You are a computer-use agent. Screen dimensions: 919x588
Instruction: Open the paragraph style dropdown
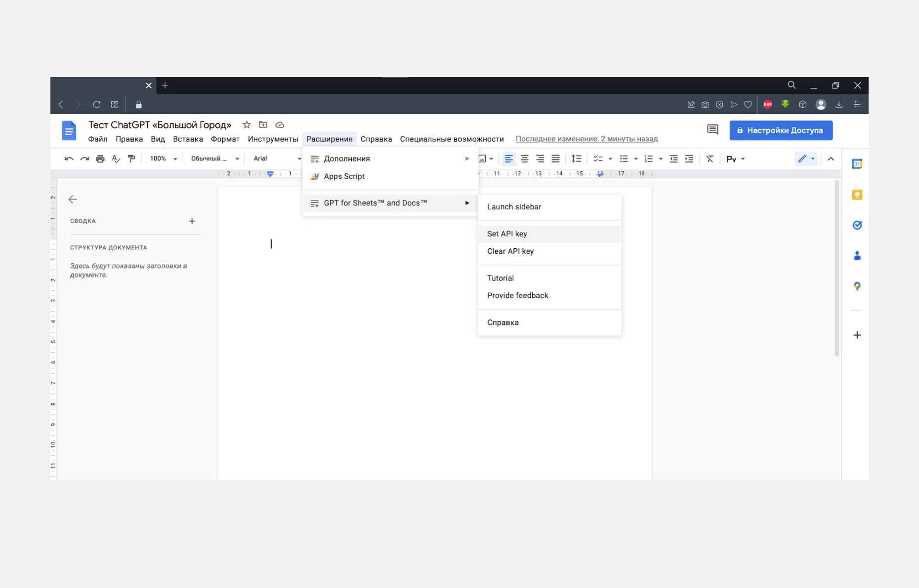[x=215, y=158]
